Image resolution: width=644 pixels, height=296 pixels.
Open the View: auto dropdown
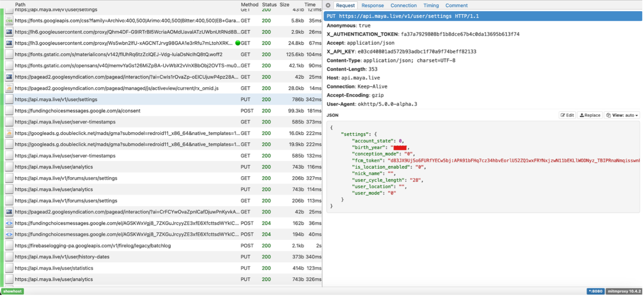pos(622,115)
